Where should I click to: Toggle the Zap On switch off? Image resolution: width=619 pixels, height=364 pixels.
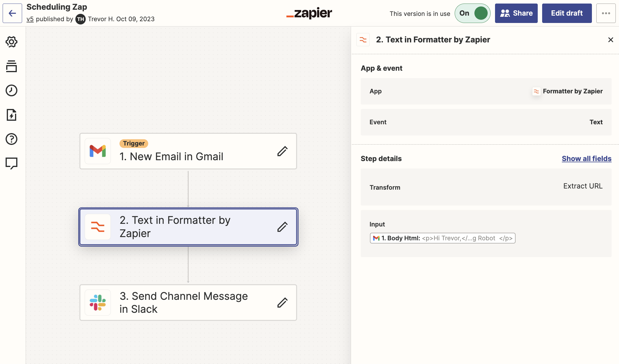click(x=472, y=13)
